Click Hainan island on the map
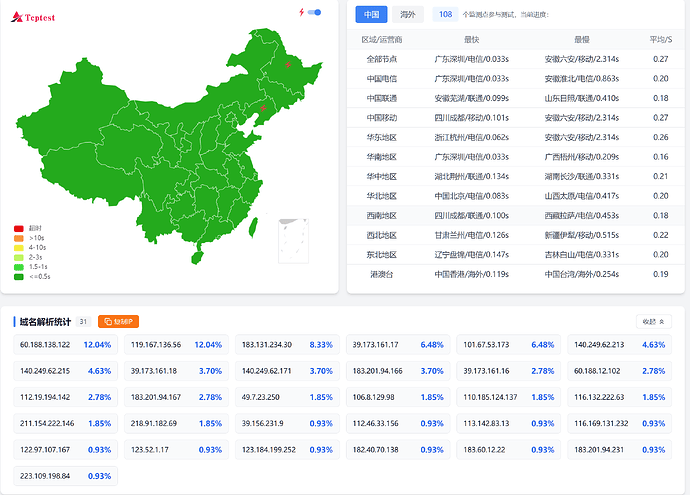Viewport: 690px width, 495px height. 197,257
